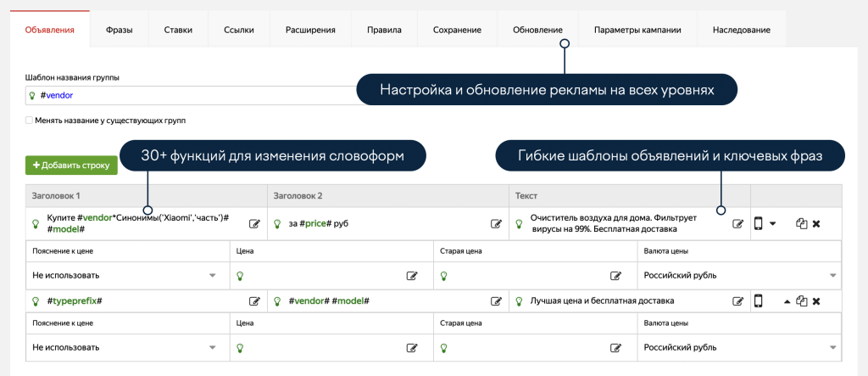Open the Параметры кампании tab

pyautogui.click(x=637, y=30)
